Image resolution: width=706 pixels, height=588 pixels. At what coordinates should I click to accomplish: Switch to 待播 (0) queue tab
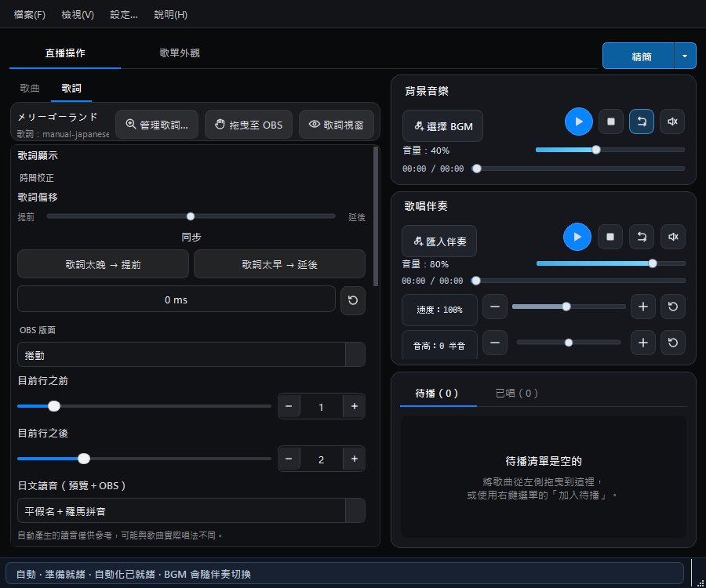point(437,394)
